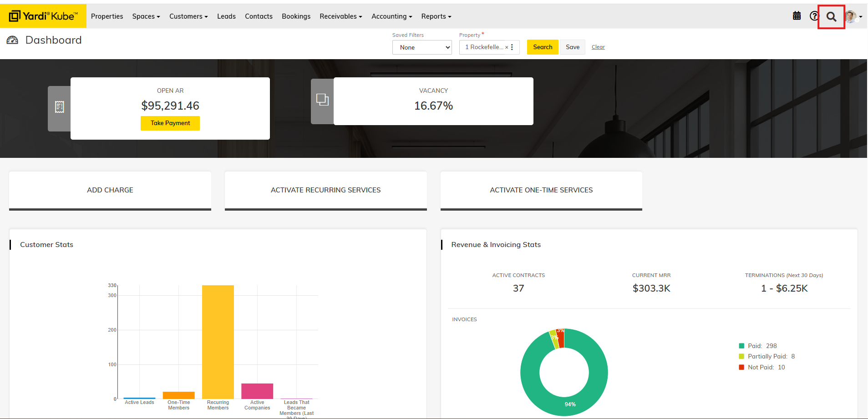Viewport: 868px width, 419px height.
Task: Remove the 1 Rockefeller property tag
Action: 507,47
